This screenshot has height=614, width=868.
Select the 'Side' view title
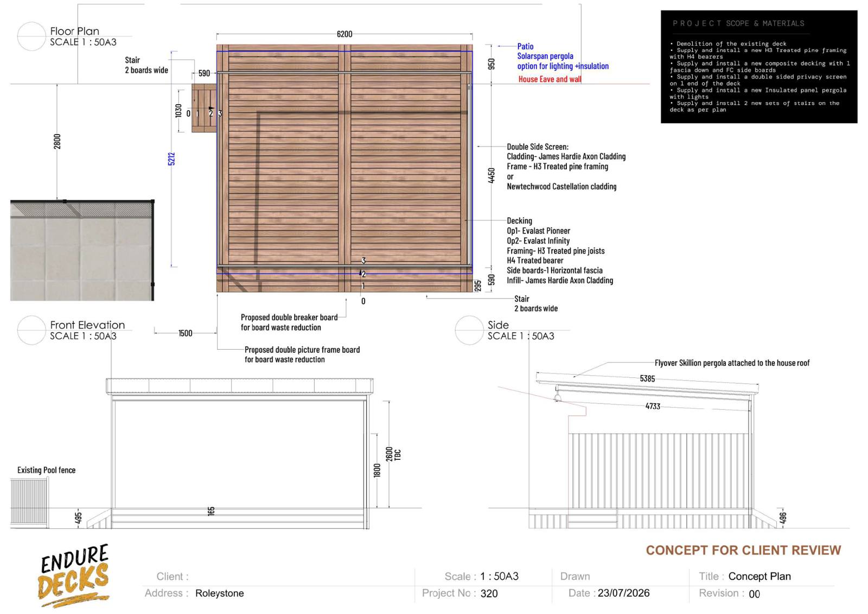point(498,325)
